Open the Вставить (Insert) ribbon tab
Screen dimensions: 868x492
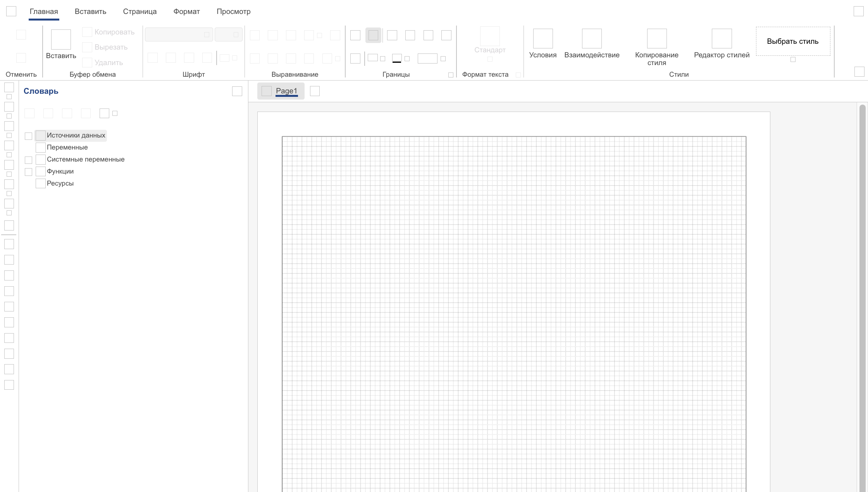click(90, 11)
